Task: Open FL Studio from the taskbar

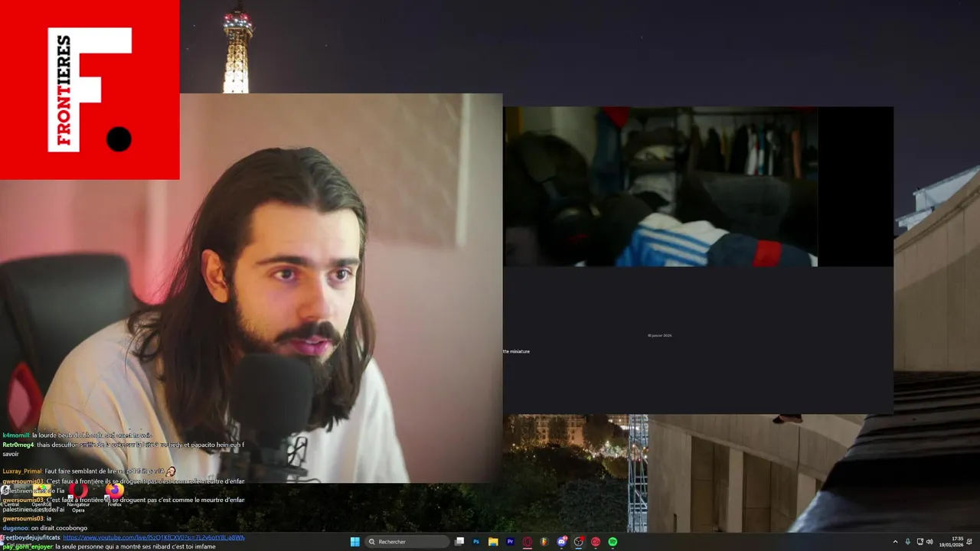Action: pos(544,542)
